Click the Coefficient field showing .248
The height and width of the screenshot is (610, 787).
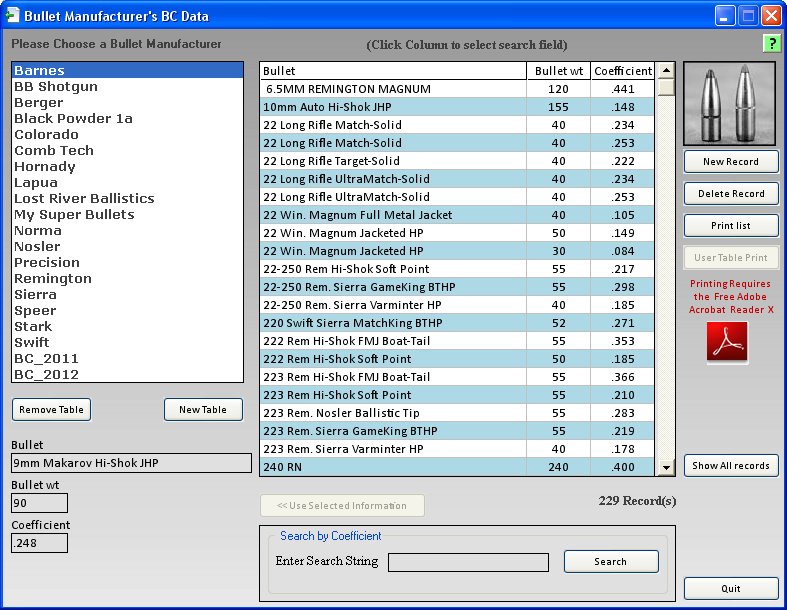(39, 543)
